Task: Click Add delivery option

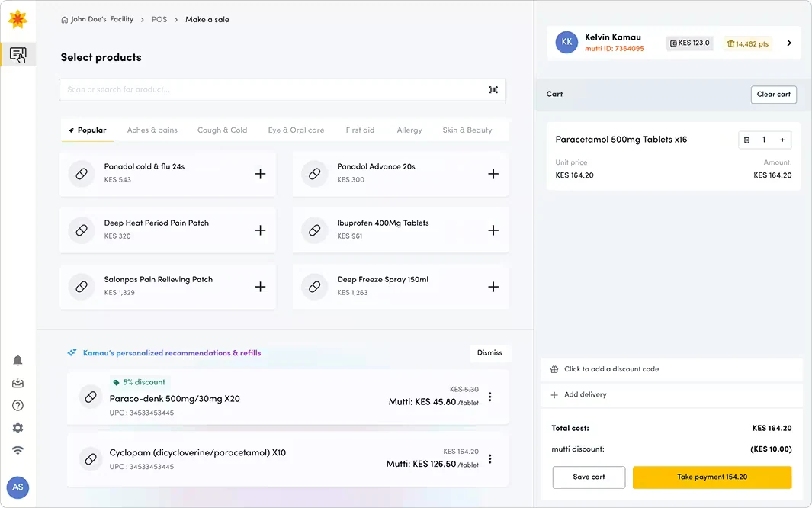Action: point(672,394)
